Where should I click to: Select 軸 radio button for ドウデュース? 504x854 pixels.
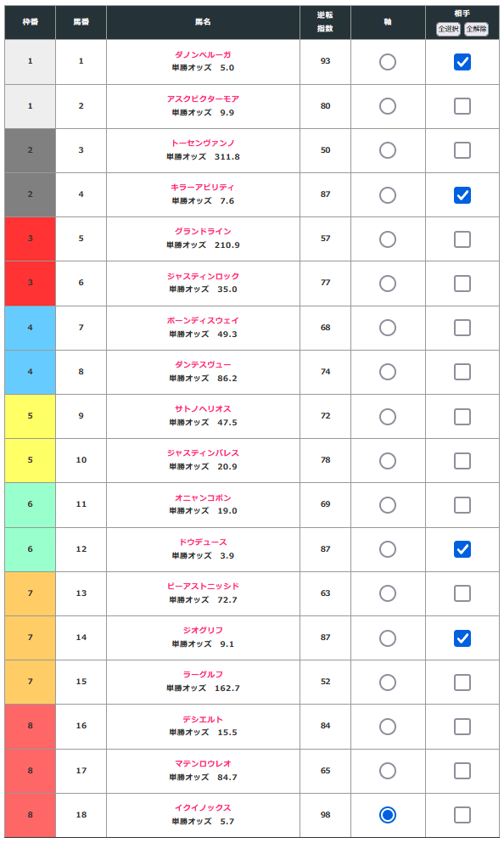pyautogui.click(x=388, y=549)
